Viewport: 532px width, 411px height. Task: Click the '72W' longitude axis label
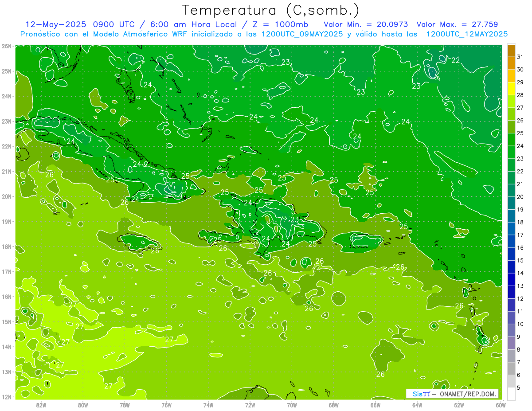[250, 404]
